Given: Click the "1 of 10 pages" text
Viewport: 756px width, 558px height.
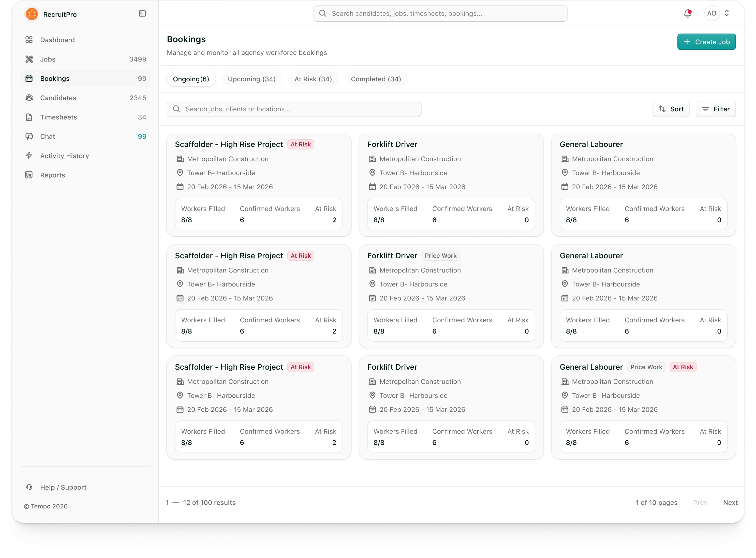Looking at the screenshot, I should coord(656,503).
